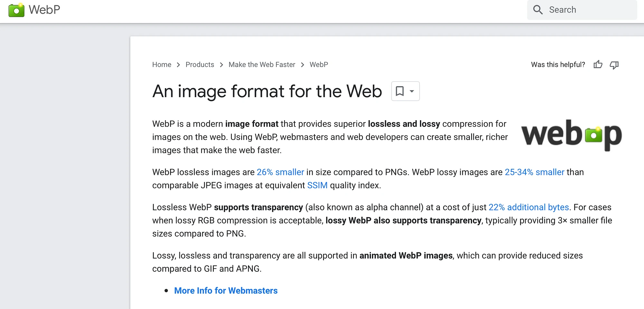Click the thumbs down icon

614,65
